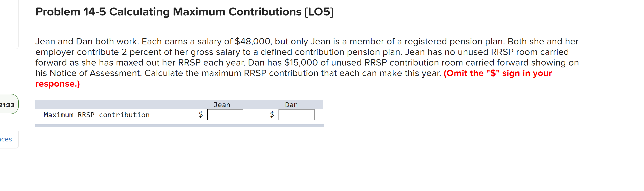Click inside the Jean maximum RRSP contribution input field

point(225,115)
